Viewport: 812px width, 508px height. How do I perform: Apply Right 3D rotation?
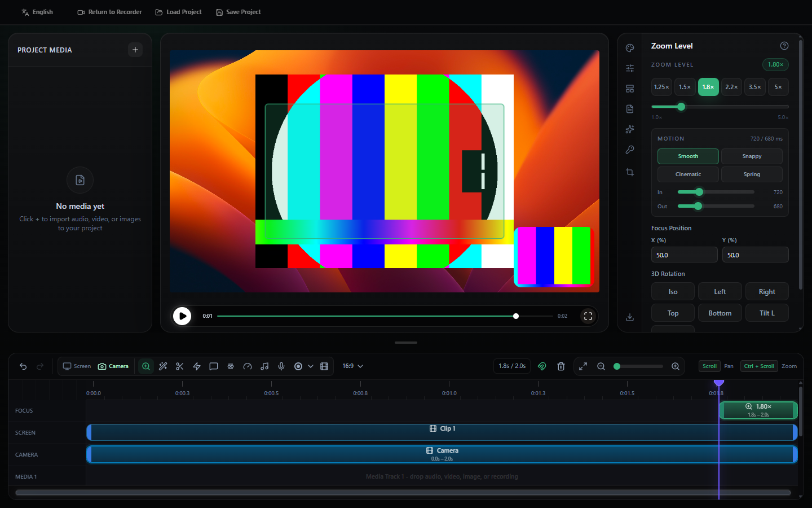(x=767, y=292)
